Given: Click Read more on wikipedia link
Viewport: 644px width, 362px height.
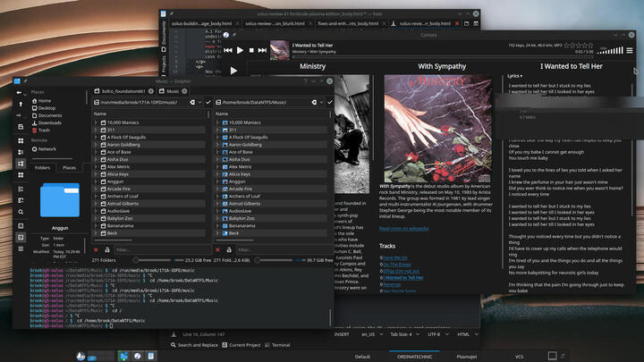Looking at the screenshot, I should pyautogui.click(x=403, y=228).
